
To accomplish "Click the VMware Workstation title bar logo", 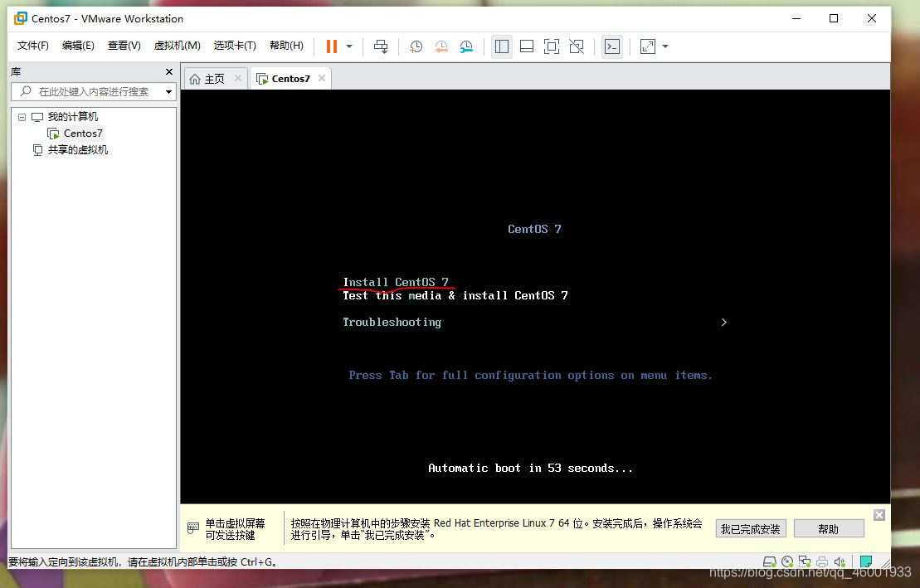I will click(20, 18).
